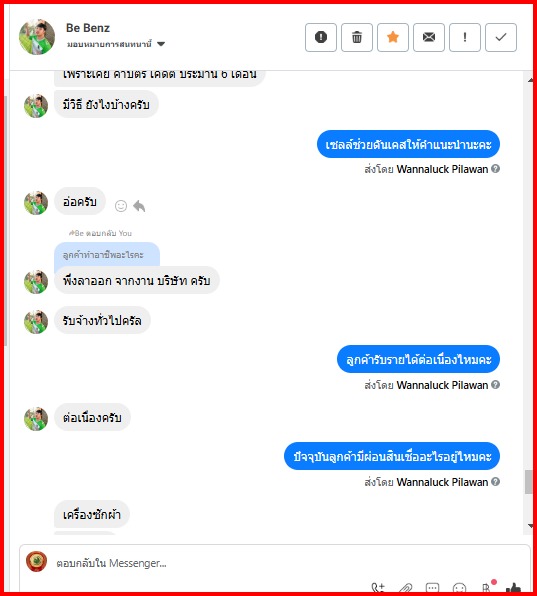Viewport: 537px width, 596px height.
Task: Toggle the orange star follow-up icon
Action: click(x=393, y=37)
